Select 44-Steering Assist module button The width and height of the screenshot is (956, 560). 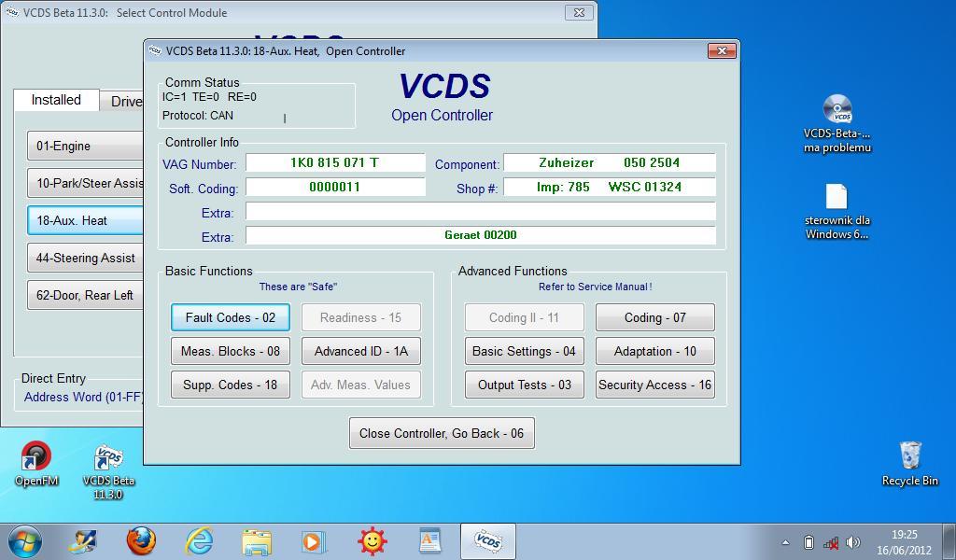tap(85, 258)
